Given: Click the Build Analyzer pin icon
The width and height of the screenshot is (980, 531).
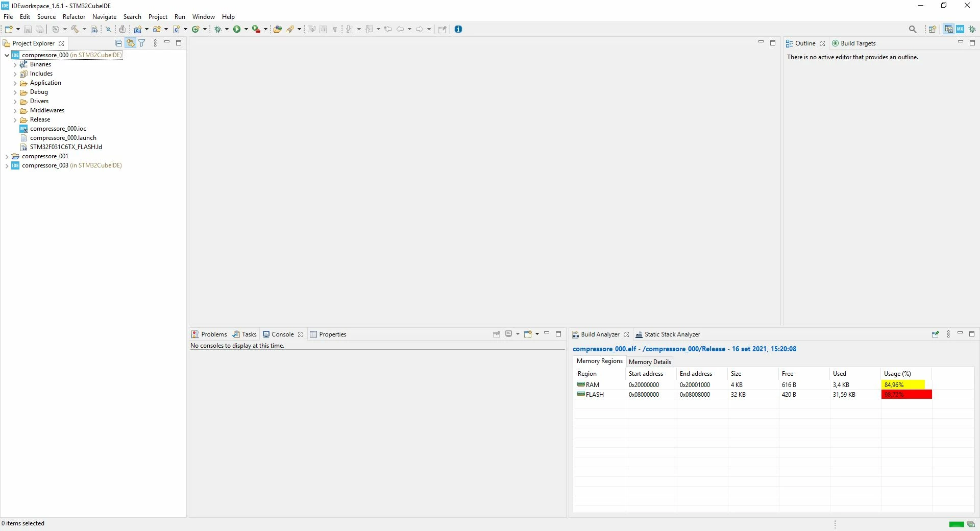Looking at the screenshot, I should point(935,334).
